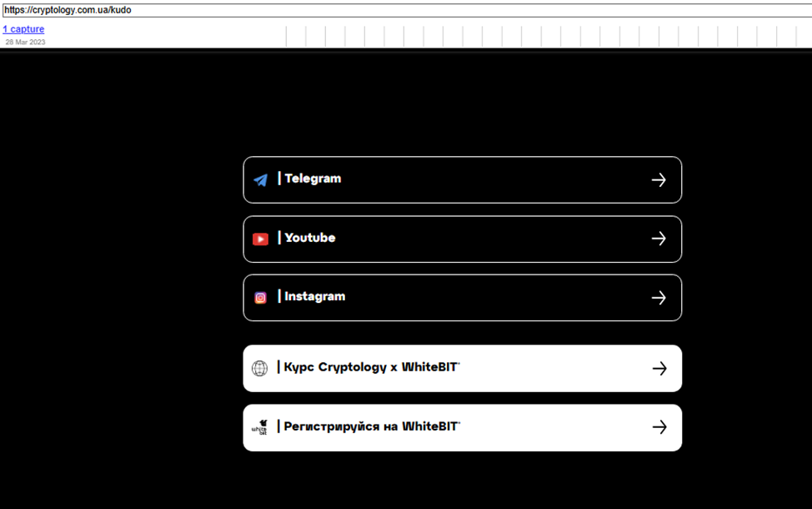Click the globe icon on the course button
812x509 pixels.
click(x=259, y=368)
